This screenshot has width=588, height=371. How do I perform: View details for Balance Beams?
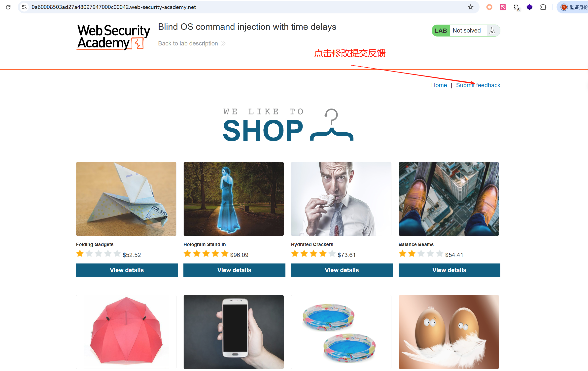point(449,270)
